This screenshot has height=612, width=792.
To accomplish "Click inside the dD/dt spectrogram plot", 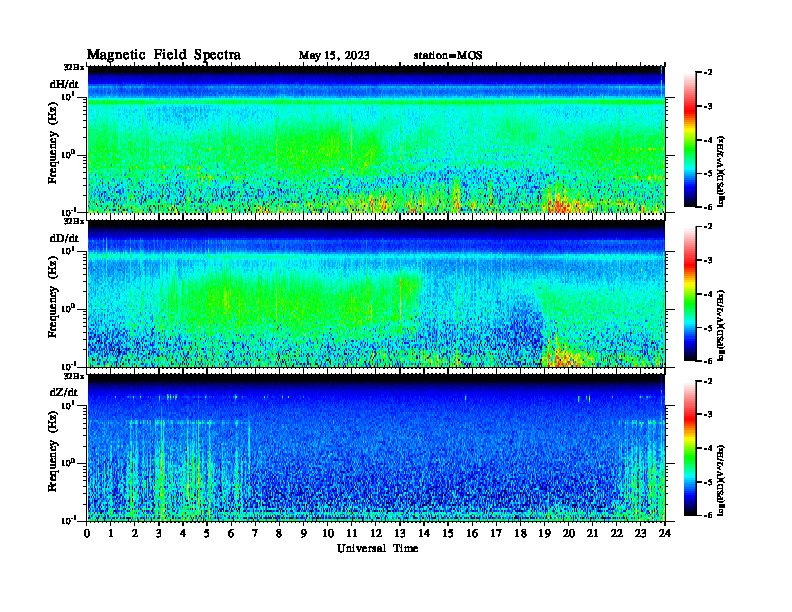I will pos(376,293).
